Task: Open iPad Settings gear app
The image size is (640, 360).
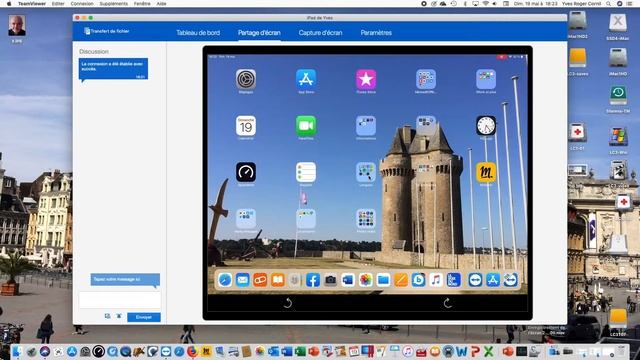Action: [x=246, y=79]
